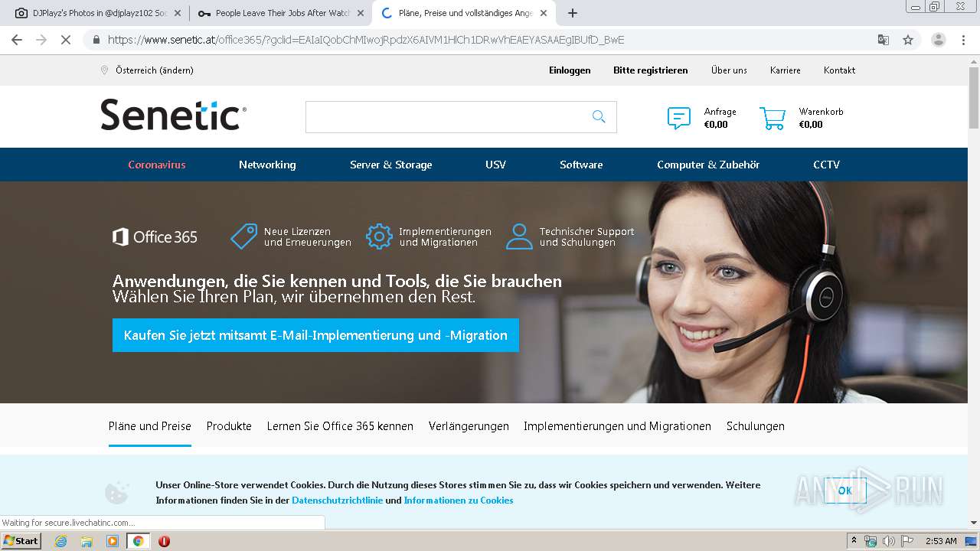Select the Verlängerungen tab
The height and width of the screenshot is (551, 980).
[469, 426]
